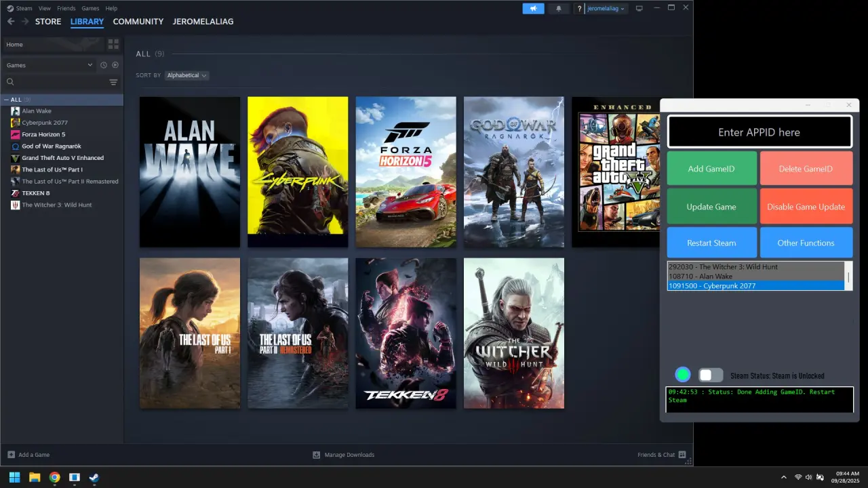Click the Update Game button
This screenshot has width=868, height=488.
point(711,207)
